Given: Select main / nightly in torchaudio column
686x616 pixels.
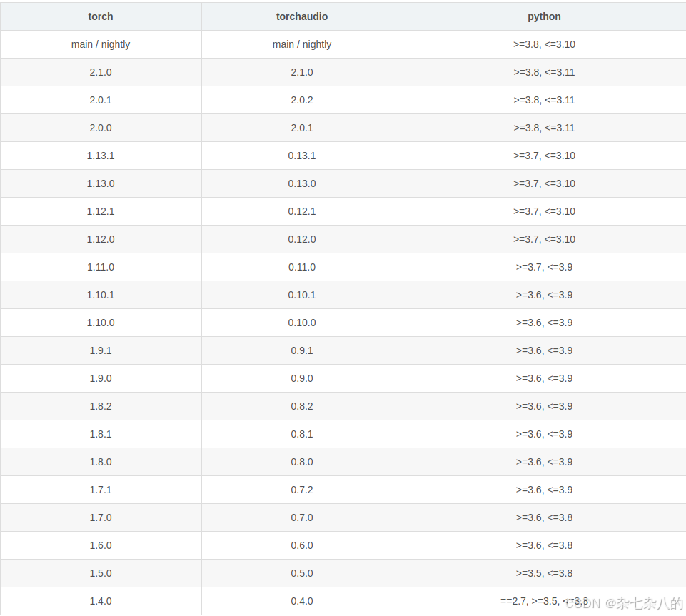Looking at the screenshot, I should (x=302, y=45).
